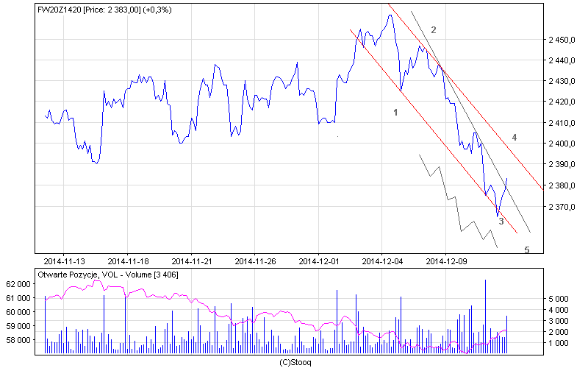The width and height of the screenshot is (588, 368).
Task: Click the Otwarte Pozycje, VOL - Volume title
Action: pos(108,275)
